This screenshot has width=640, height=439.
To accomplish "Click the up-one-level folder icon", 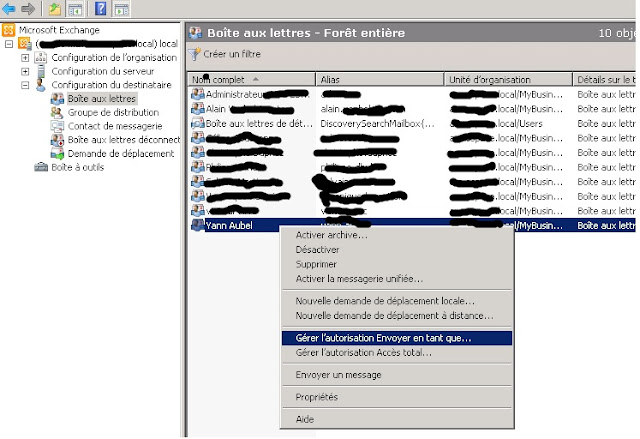I will (54, 8).
